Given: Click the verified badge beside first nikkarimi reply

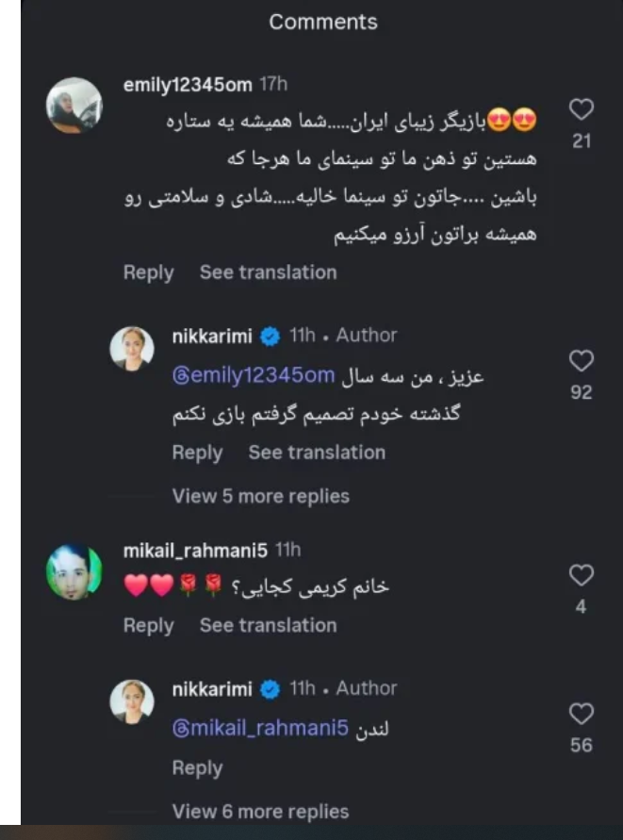Looking at the screenshot, I should [271, 337].
